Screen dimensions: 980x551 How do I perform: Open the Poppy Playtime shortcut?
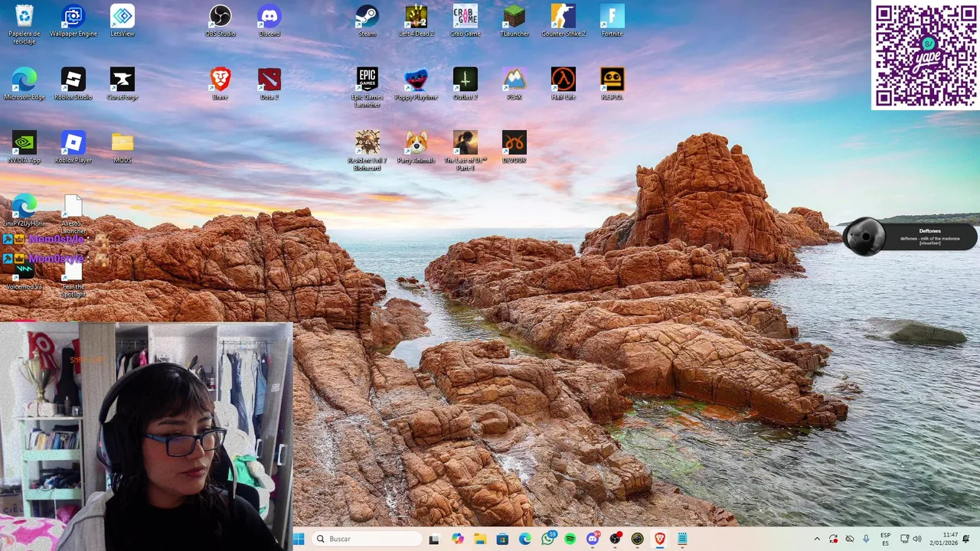416,84
